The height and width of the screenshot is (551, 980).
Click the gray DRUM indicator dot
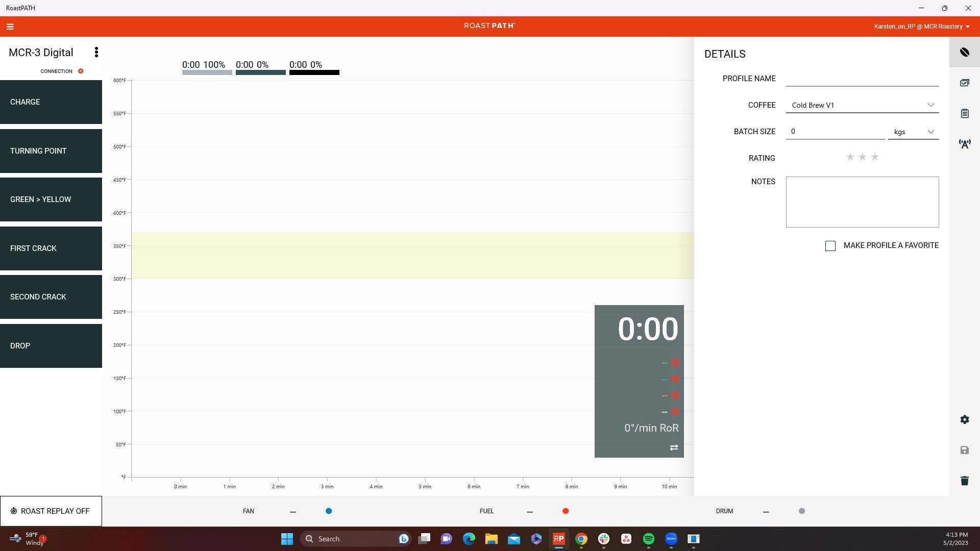pos(802,511)
